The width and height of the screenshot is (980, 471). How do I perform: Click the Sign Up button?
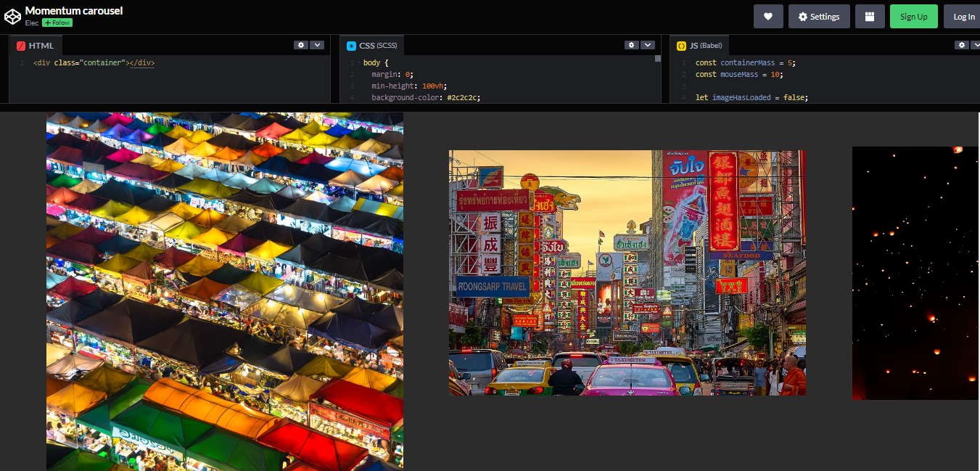[913, 16]
